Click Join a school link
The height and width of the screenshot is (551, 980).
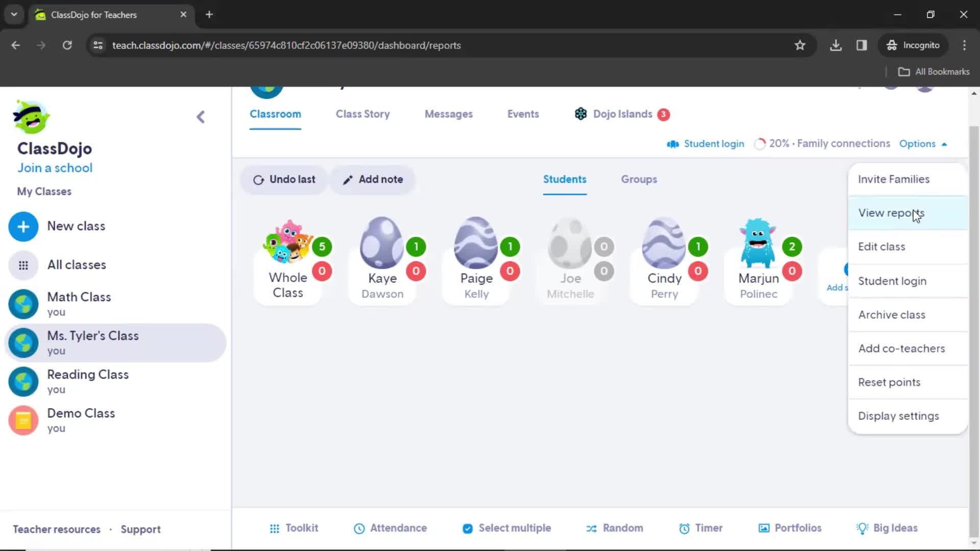[55, 167]
